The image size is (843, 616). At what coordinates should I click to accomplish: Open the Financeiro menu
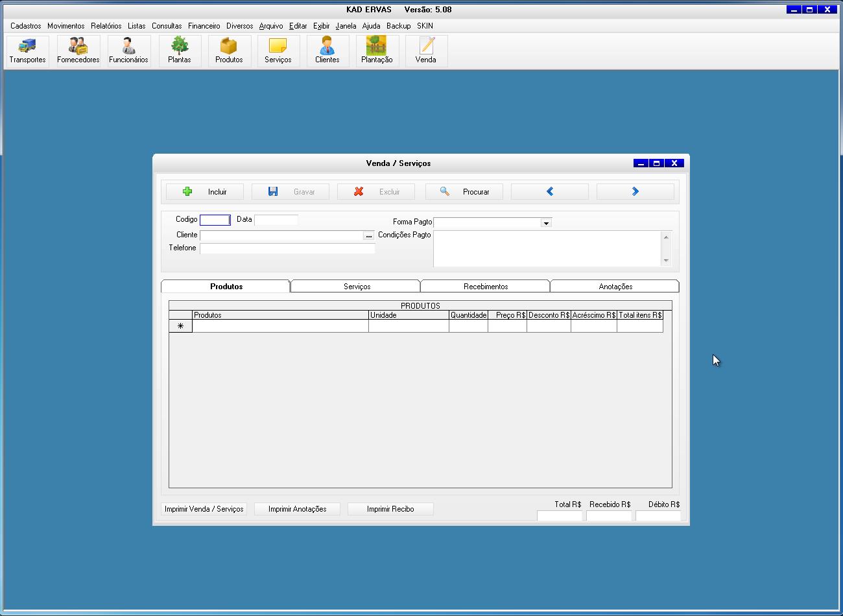[204, 26]
